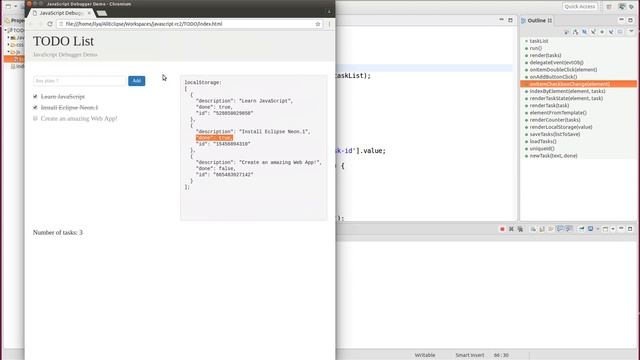The width and height of the screenshot is (640, 360).
Task: Click the Number of tasks: 3 text
Action: (x=58, y=232)
